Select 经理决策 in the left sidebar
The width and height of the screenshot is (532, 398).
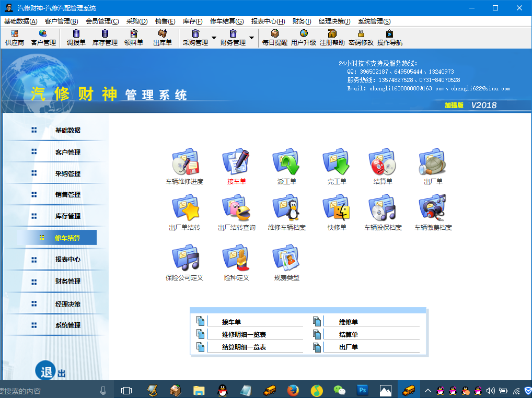click(x=68, y=304)
